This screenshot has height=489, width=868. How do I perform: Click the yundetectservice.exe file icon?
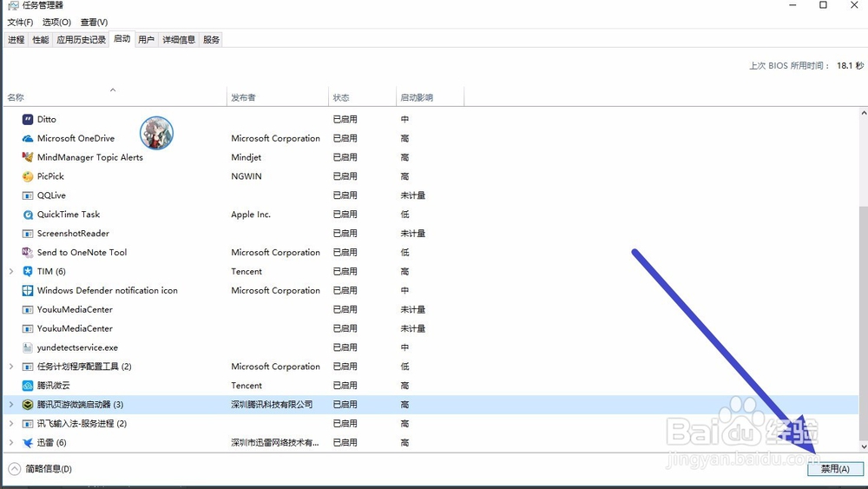coord(28,347)
